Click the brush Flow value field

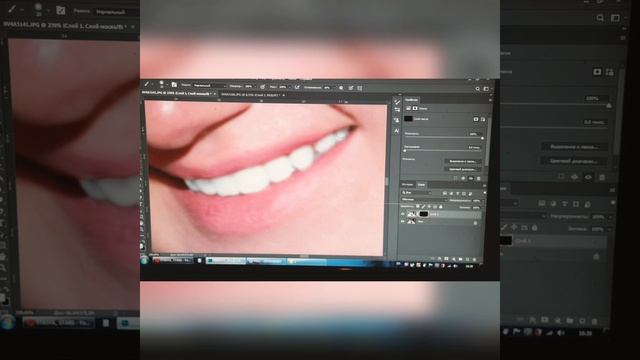point(283,87)
